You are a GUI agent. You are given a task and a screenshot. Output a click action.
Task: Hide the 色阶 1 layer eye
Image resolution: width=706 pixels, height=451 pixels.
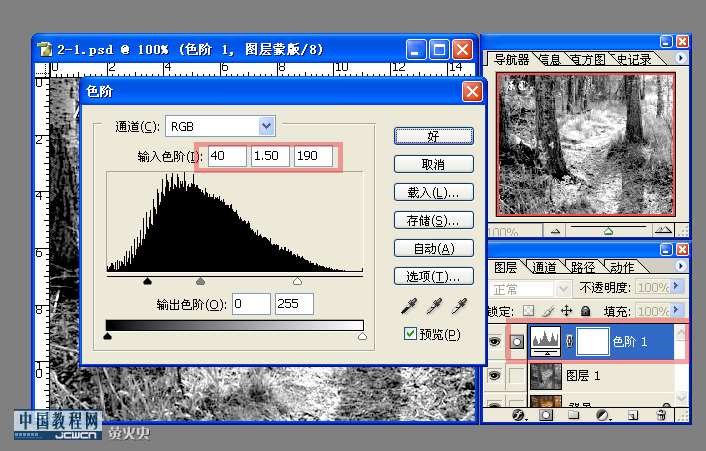(495, 342)
